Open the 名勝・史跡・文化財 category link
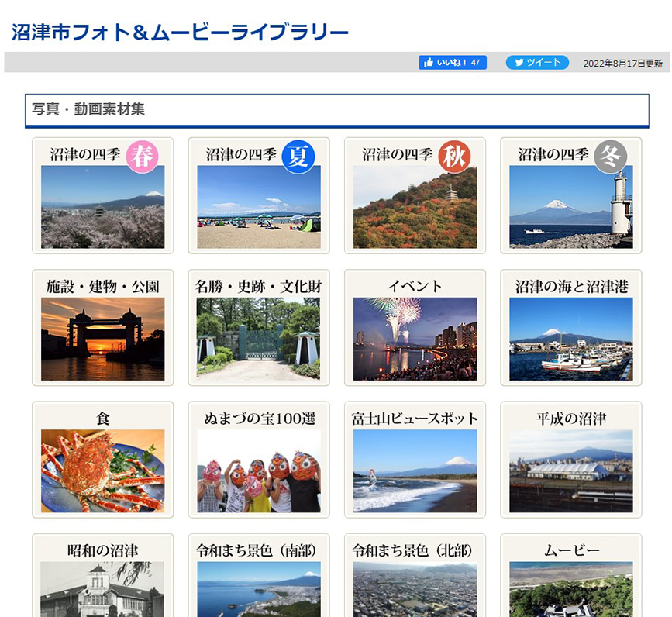 point(259,286)
